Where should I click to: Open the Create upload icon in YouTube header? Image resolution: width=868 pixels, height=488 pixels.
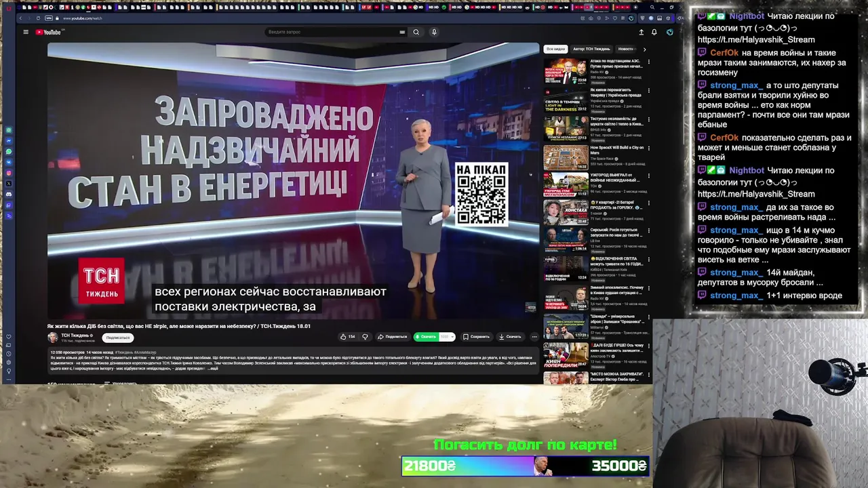(641, 32)
